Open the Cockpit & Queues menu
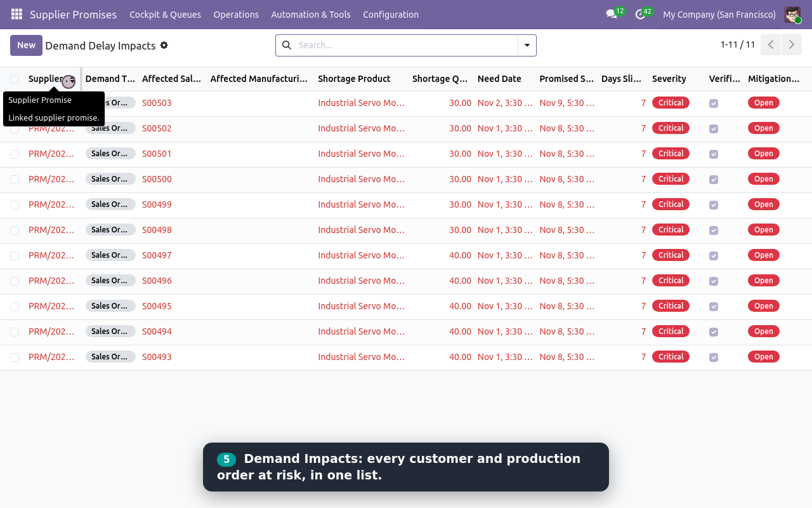812x508 pixels. pos(165,14)
